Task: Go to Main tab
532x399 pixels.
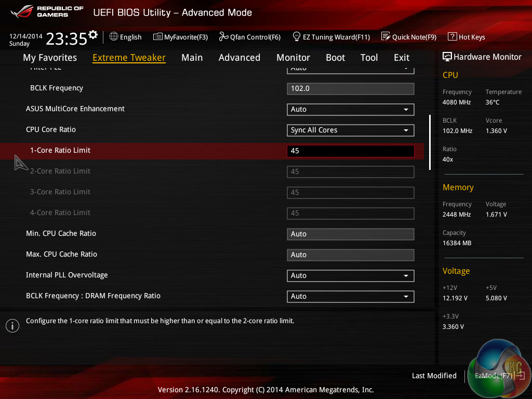Action: point(192,58)
